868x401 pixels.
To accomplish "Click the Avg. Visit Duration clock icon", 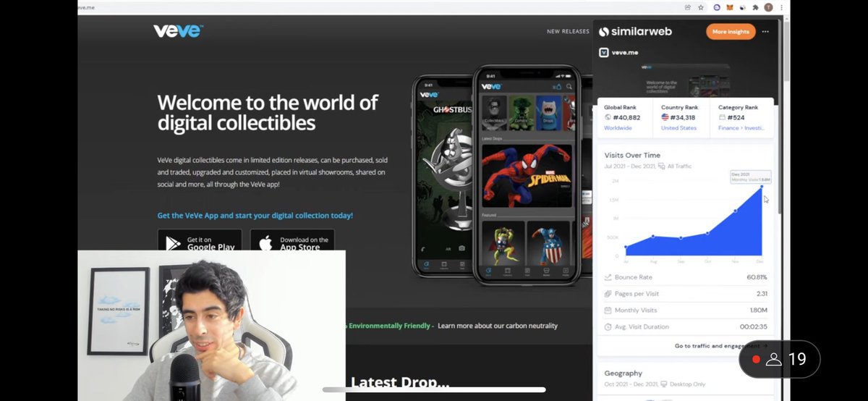I will [608, 327].
